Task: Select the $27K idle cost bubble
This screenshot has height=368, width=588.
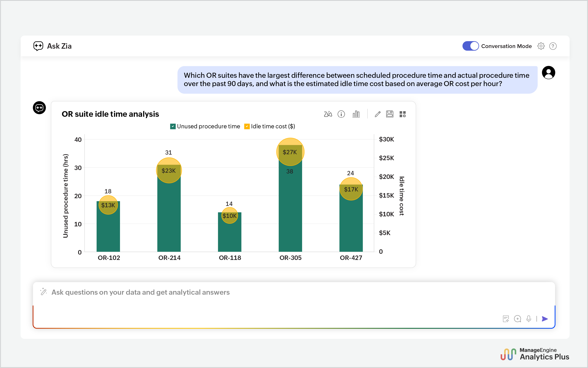Action: tap(290, 152)
